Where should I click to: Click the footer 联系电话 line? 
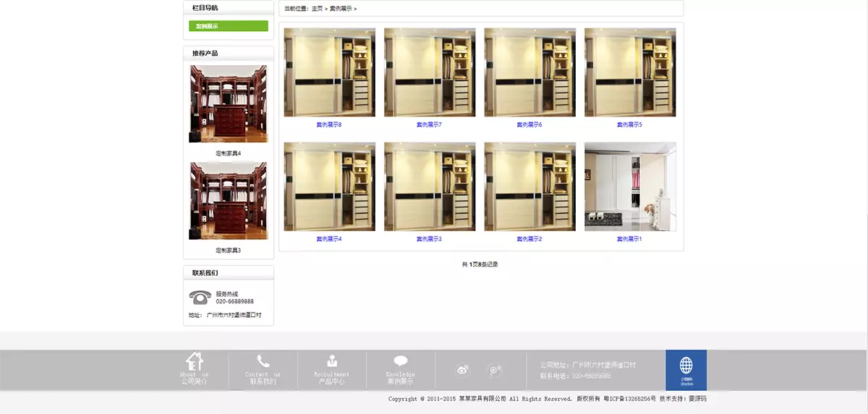[x=575, y=376]
